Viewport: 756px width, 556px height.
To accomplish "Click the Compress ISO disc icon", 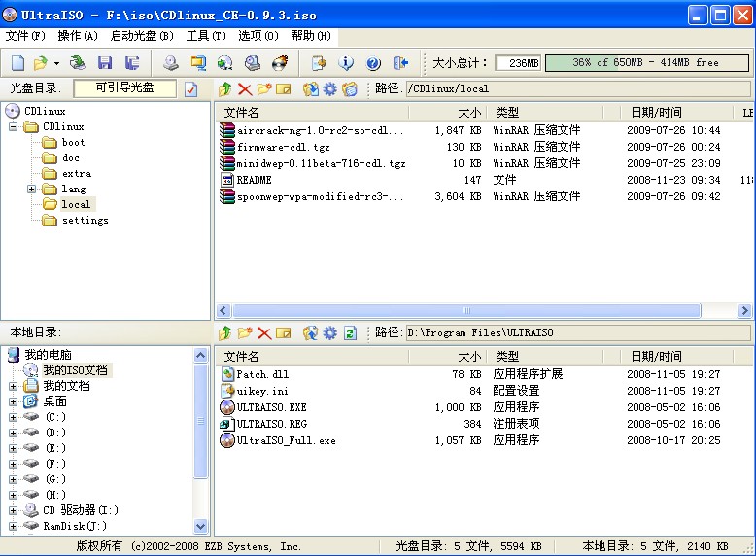I will pos(224,62).
